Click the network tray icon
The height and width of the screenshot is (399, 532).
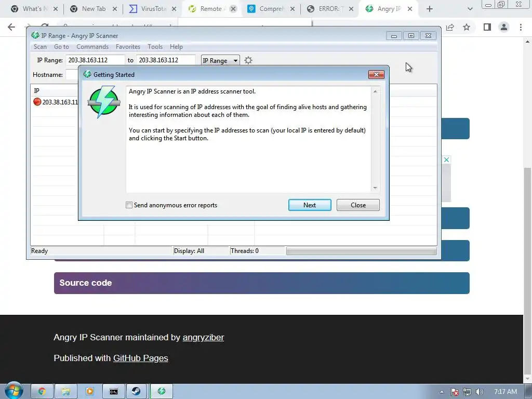467,392
